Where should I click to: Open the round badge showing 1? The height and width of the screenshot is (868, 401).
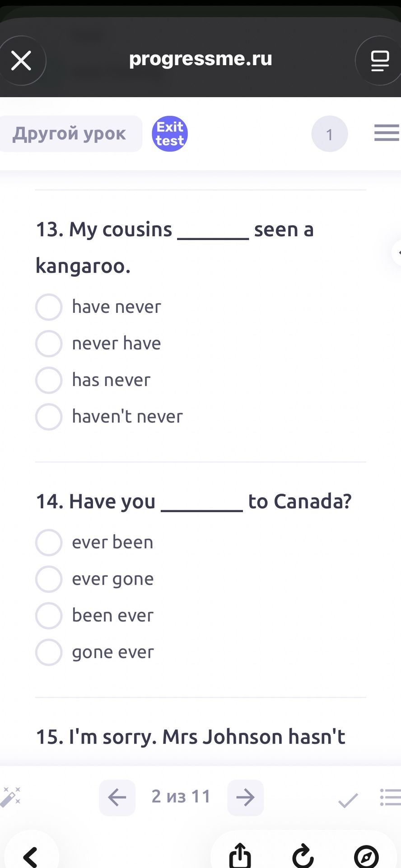[x=330, y=134]
